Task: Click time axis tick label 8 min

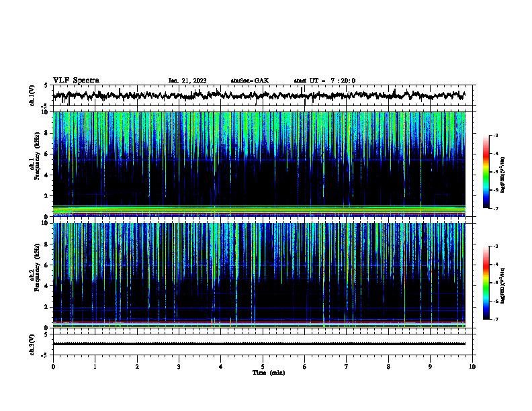Action: click(388, 367)
